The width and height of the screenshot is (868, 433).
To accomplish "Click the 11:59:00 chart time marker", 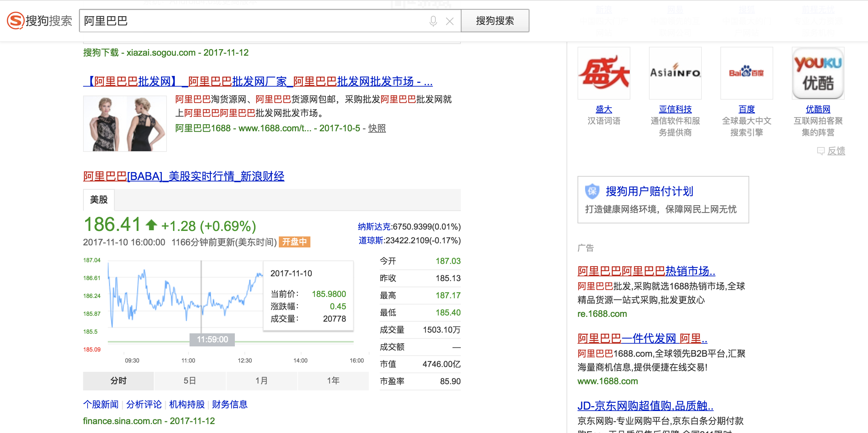I will [212, 340].
